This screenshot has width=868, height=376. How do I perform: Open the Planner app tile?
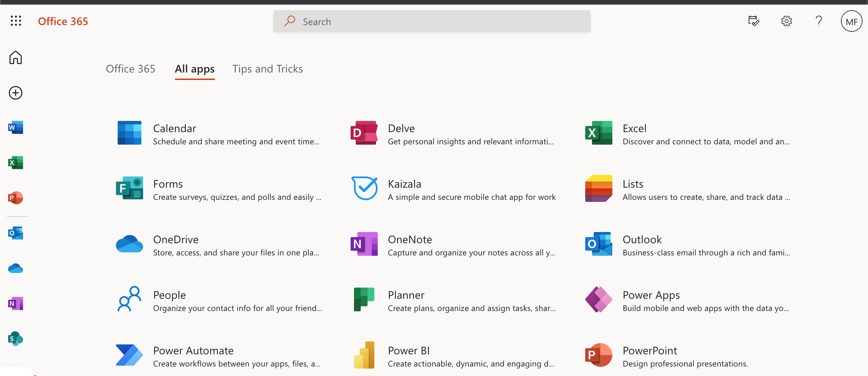(x=406, y=295)
